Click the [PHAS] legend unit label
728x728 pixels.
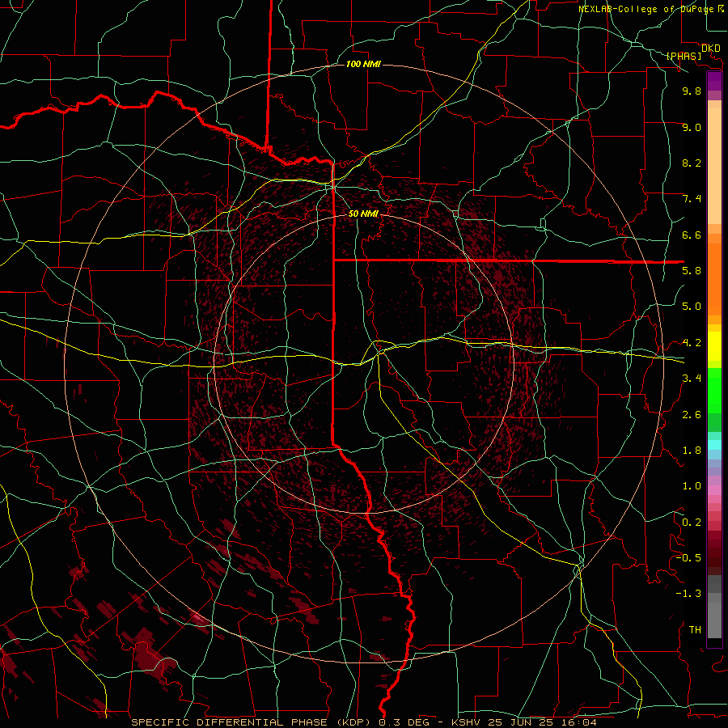(684, 57)
